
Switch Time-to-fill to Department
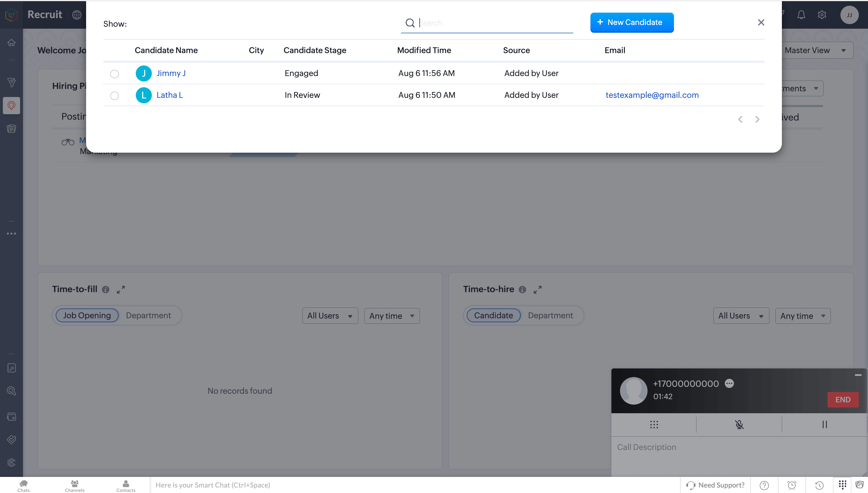148,316
